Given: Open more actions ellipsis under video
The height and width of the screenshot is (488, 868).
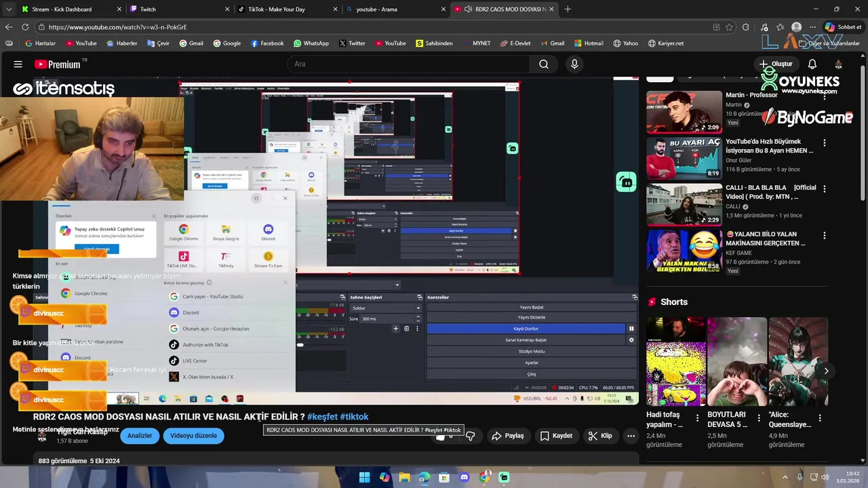Looking at the screenshot, I should click(x=631, y=436).
